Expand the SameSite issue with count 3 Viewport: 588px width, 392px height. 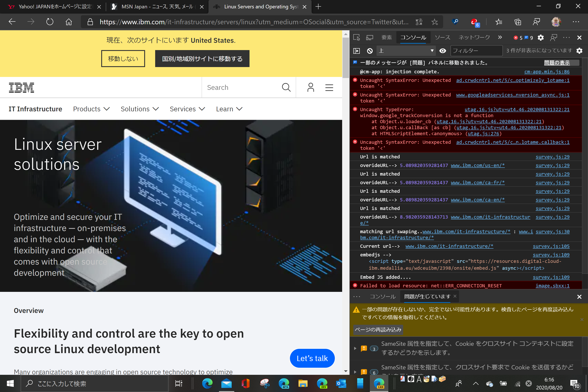click(355, 348)
